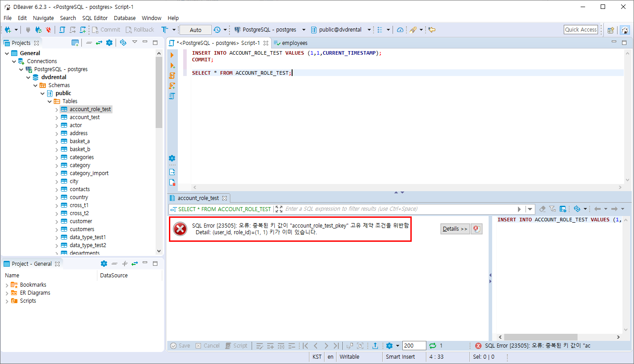Click the fetch size 200 field
The width and height of the screenshot is (634, 364).
[x=414, y=346]
